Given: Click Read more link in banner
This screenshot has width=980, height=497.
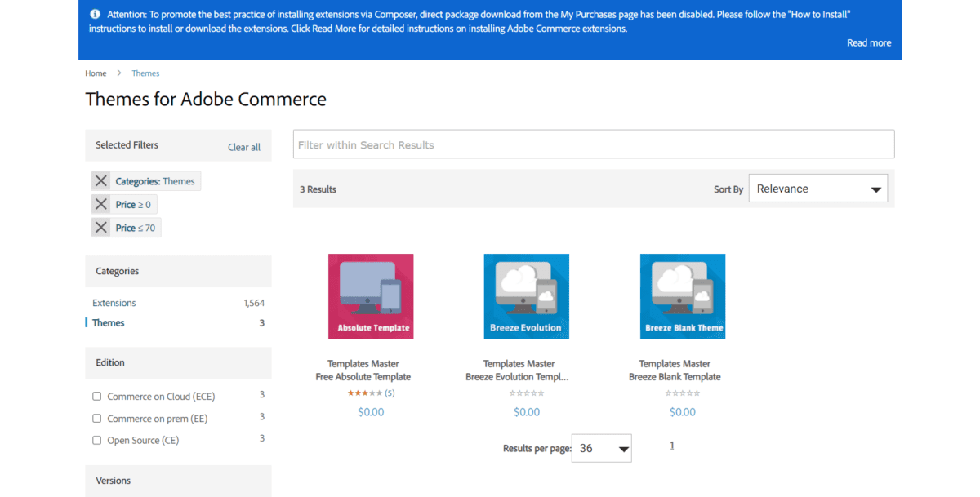Looking at the screenshot, I should click(869, 43).
